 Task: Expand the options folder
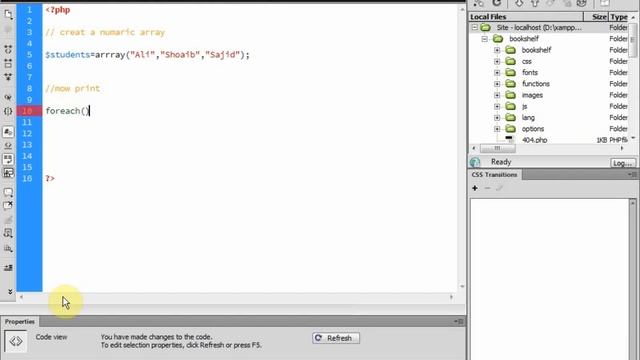click(497, 129)
